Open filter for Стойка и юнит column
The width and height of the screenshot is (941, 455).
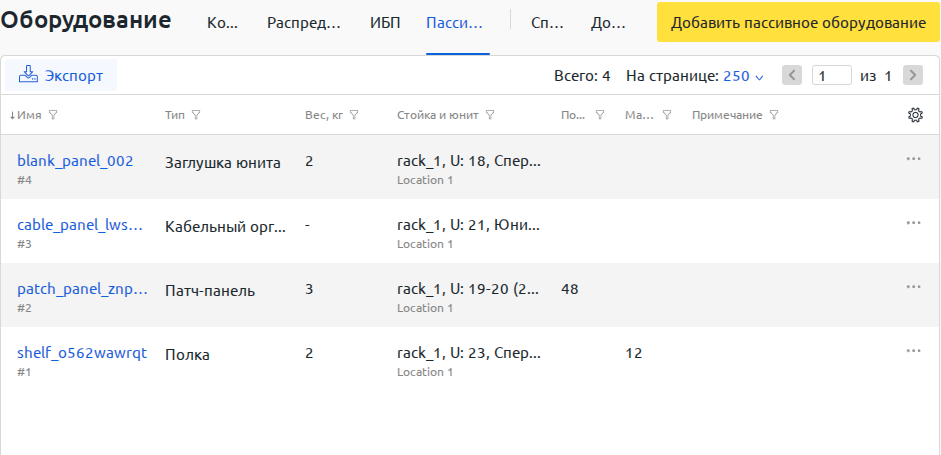click(490, 115)
